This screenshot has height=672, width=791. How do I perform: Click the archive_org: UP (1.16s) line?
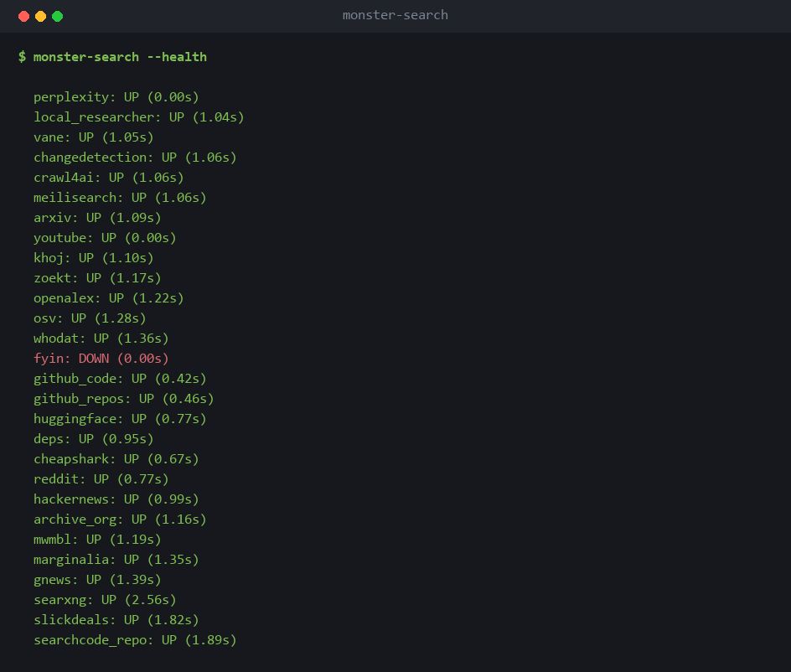point(120,520)
